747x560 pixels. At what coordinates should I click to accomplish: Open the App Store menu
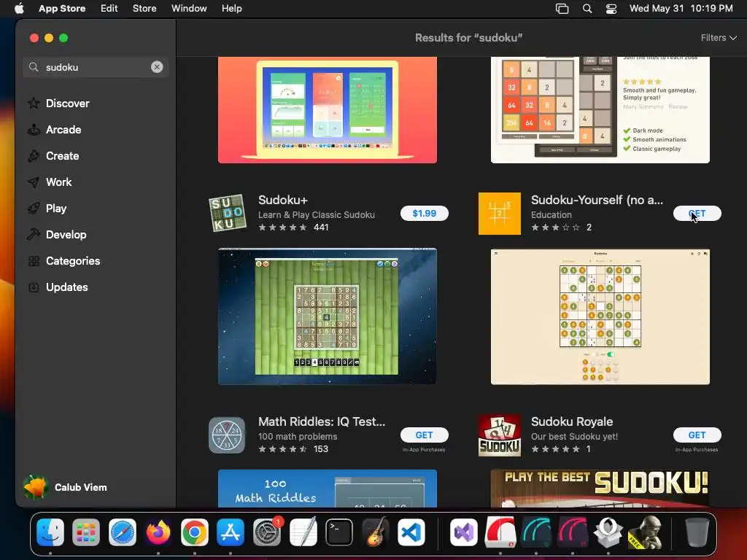coord(62,9)
